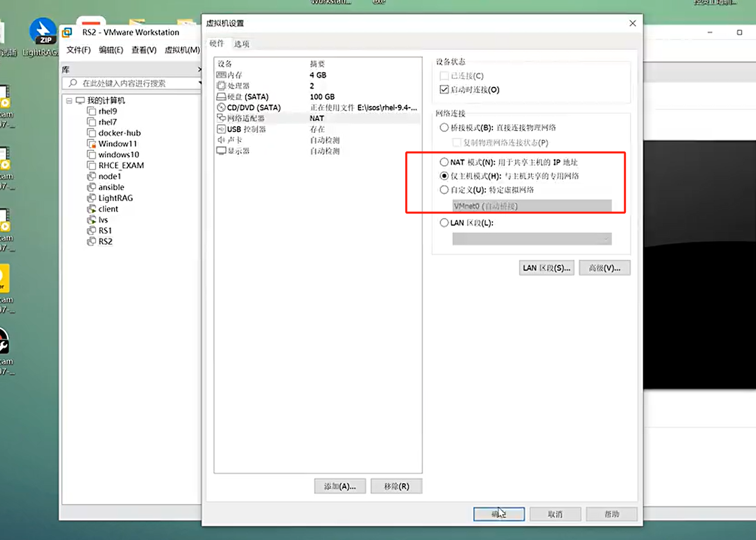Click 摘要 column header

point(317,64)
